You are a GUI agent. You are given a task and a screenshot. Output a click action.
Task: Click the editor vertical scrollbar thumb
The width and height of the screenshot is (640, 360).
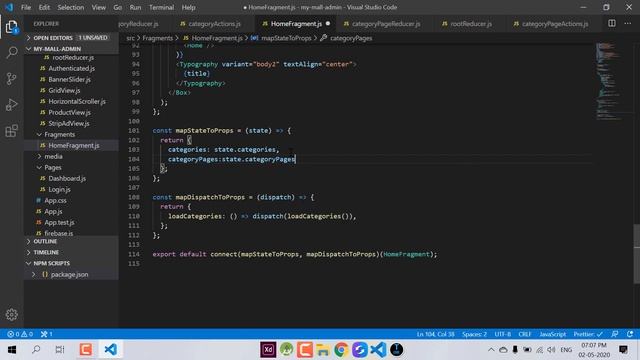[x=636, y=253]
